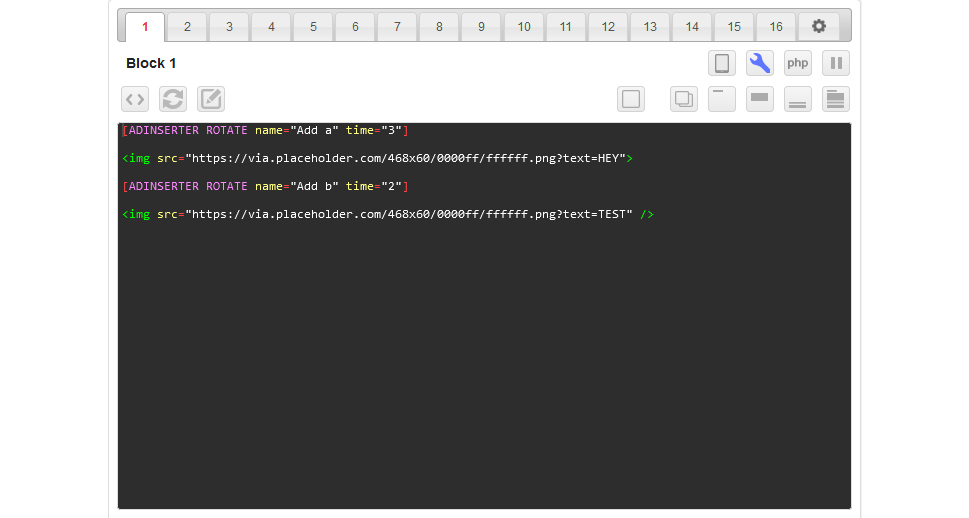Image resolution: width=969 pixels, height=518 pixels.
Task: Switch to block 15 tab
Action: coord(734,27)
